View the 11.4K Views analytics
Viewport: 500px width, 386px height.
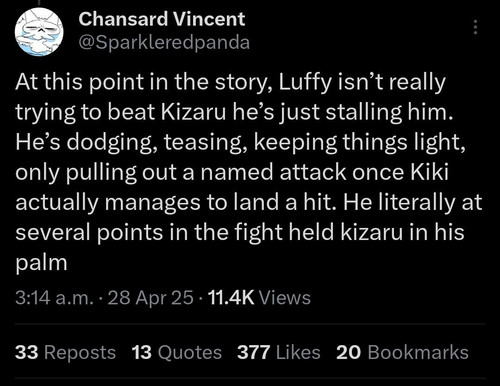click(x=259, y=297)
